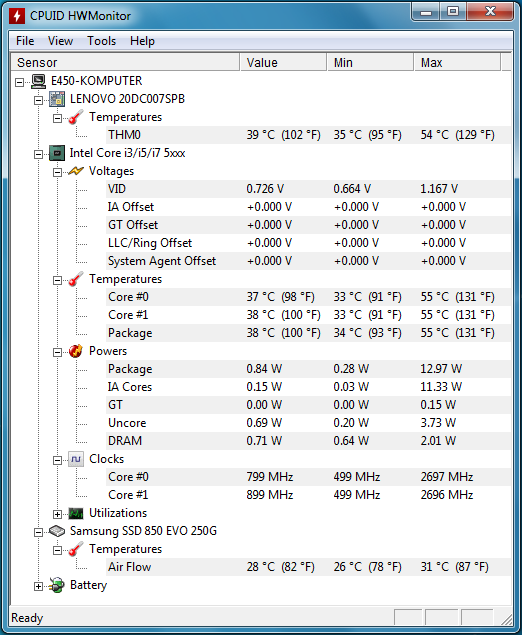Viewport: 522px width, 635px height.
Task: Collapse the Intel Core i3/i5/i7 node
Action: (38, 154)
